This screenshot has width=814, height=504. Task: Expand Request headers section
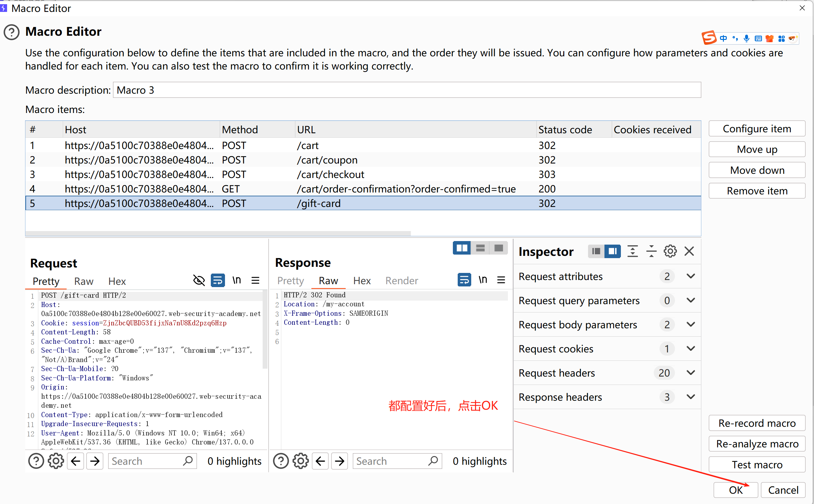pyautogui.click(x=691, y=373)
